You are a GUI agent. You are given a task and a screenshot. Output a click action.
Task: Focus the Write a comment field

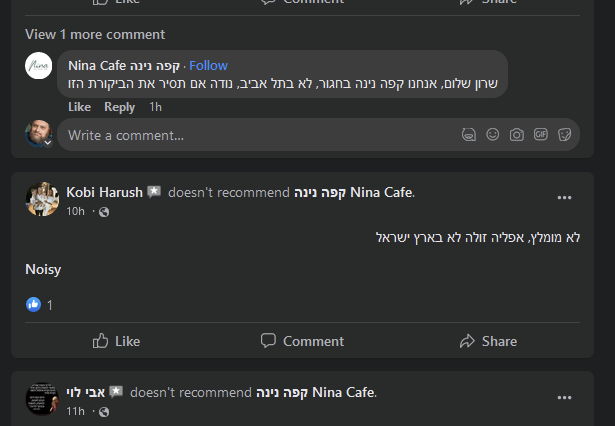click(x=250, y=135)
